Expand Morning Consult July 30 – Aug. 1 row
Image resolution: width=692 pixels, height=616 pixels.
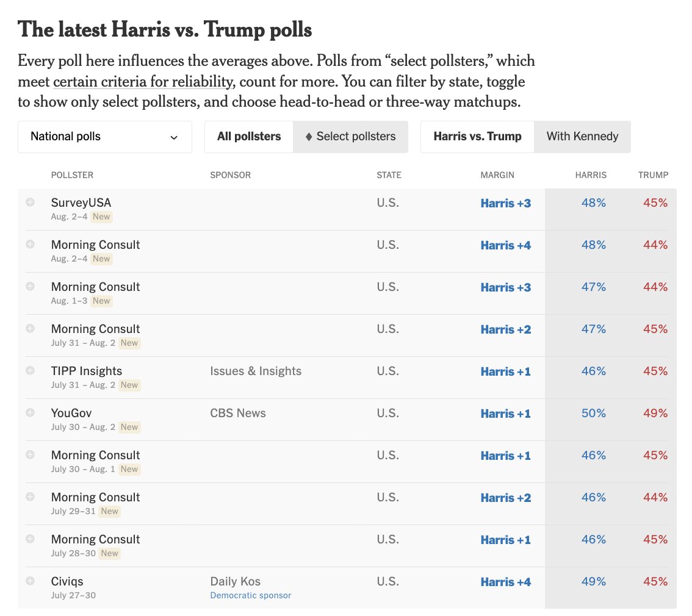tap(30, 454)
